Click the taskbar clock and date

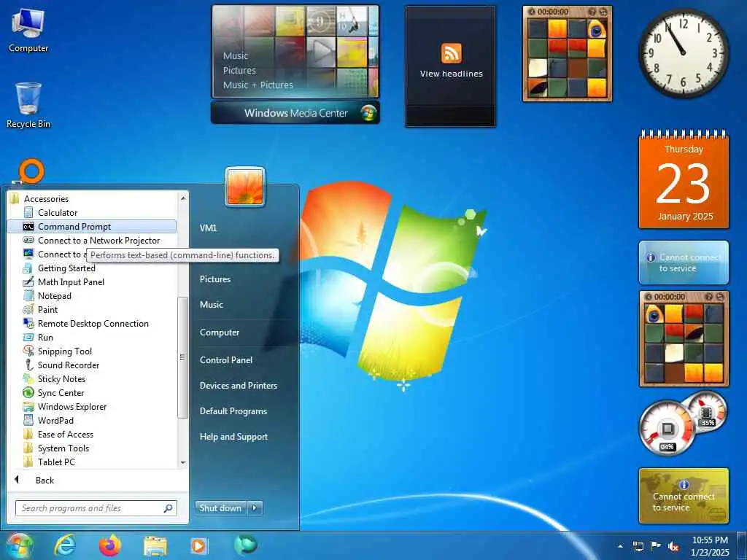coord(710,546)
